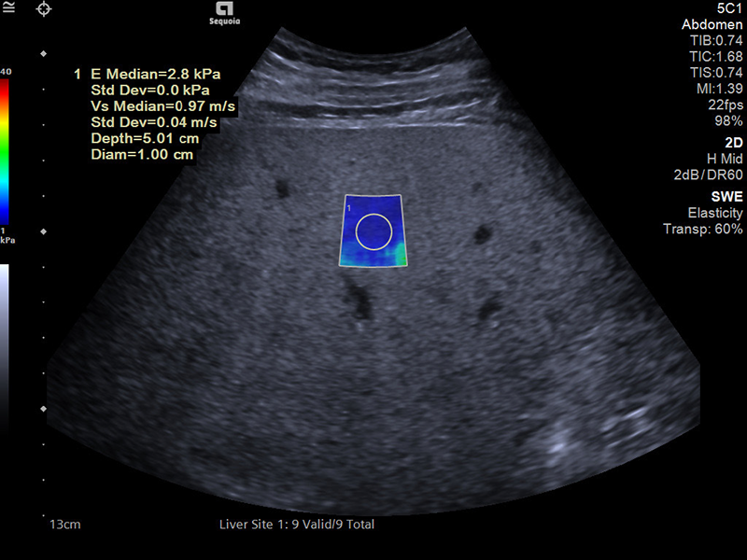Screen dimensions: 747x560
Task: Click the middle diamond depth marker
Action: coord(44,231)
